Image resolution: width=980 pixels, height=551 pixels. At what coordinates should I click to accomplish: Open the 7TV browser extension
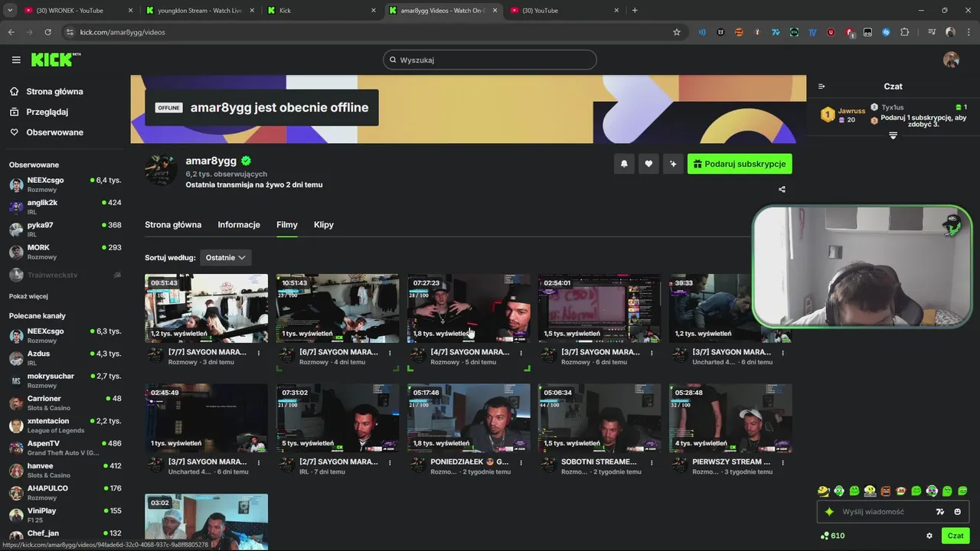click(776, 32)
